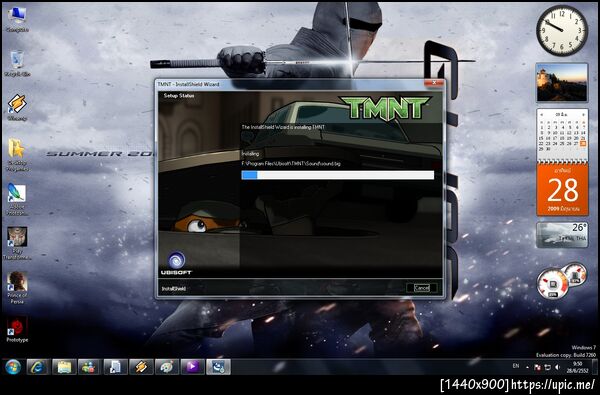The height and width of the screenshot is (395, 600).
Task: Launch Winamp from the desktop shortcut
Action: [17, 107]
